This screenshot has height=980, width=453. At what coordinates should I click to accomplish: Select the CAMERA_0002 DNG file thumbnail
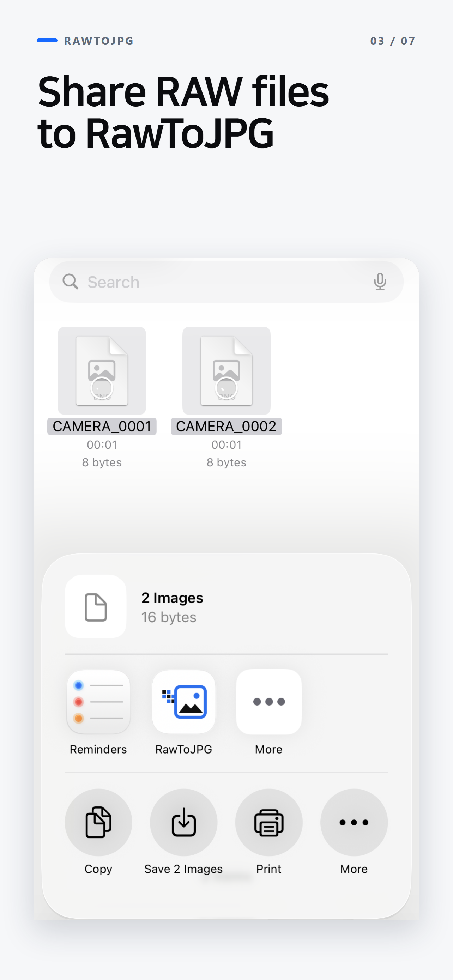pos(226,370)
